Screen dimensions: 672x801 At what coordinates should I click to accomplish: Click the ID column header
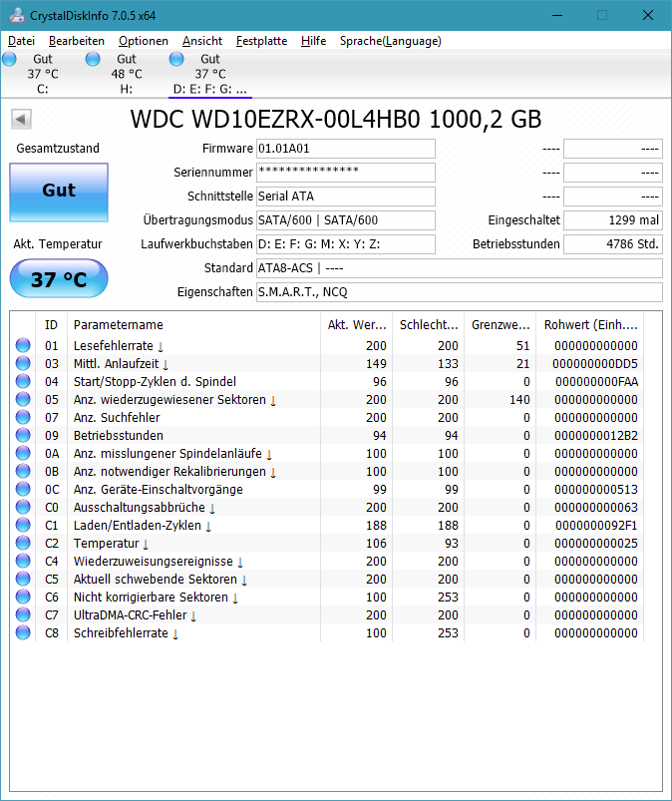pyautogui.click(x=51, y=325)
